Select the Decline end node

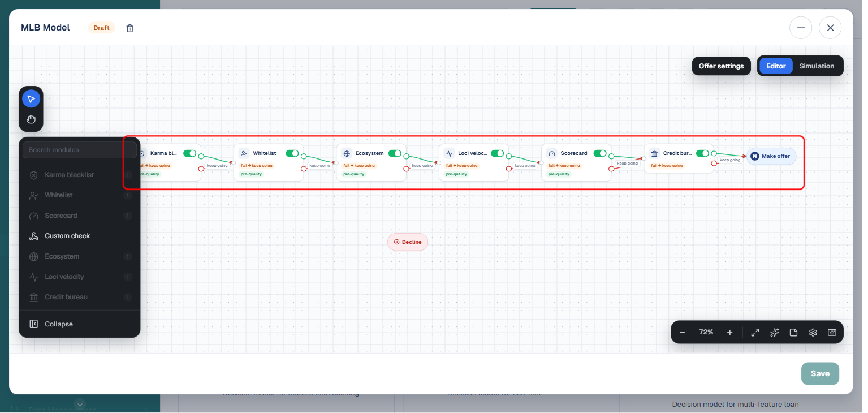(x=408, y=242)
